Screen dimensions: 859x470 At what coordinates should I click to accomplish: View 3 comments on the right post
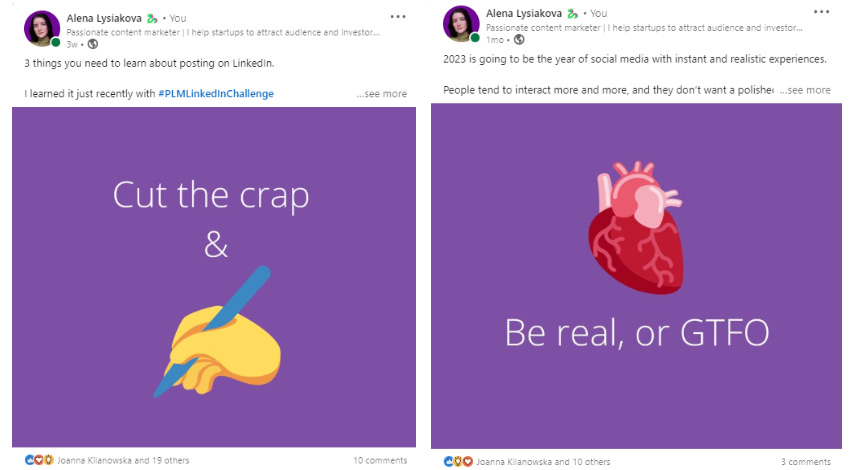click(806, 462)
